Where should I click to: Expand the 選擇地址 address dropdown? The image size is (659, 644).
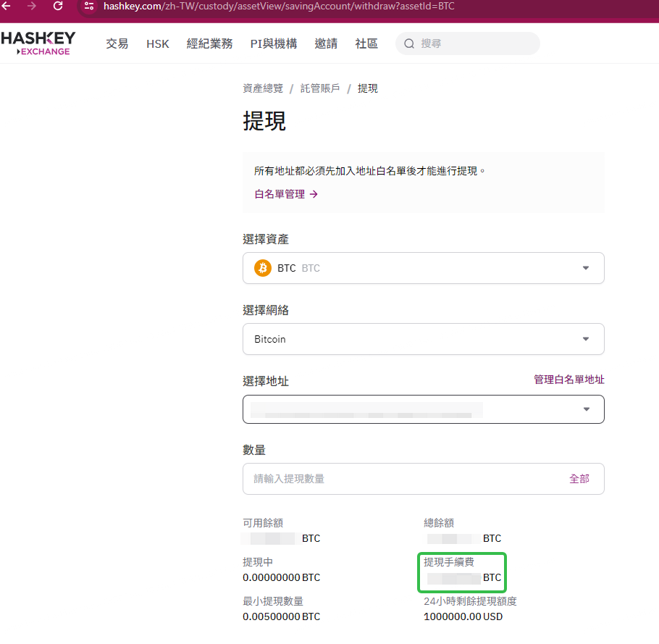point(423,409)
